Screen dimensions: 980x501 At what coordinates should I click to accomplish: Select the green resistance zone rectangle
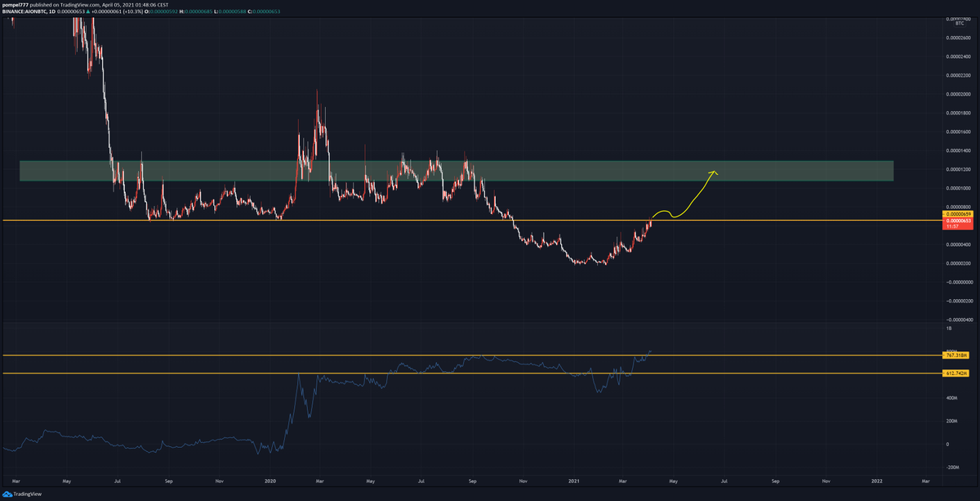point(457,170)
